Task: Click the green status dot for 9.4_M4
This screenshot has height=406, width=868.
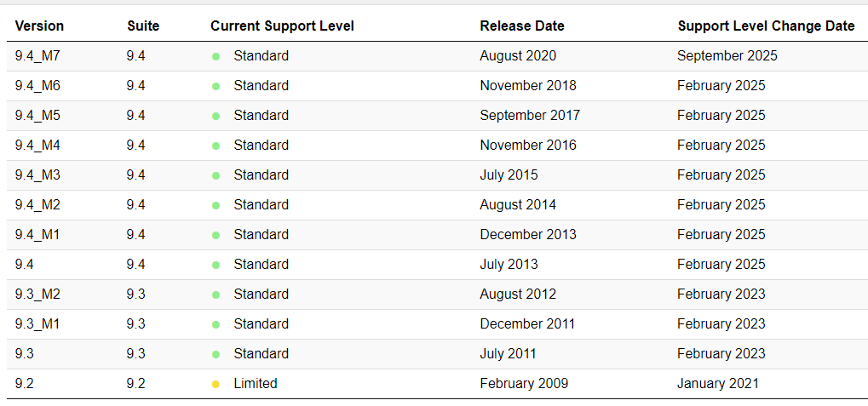Action: click(x=216, y=146)
